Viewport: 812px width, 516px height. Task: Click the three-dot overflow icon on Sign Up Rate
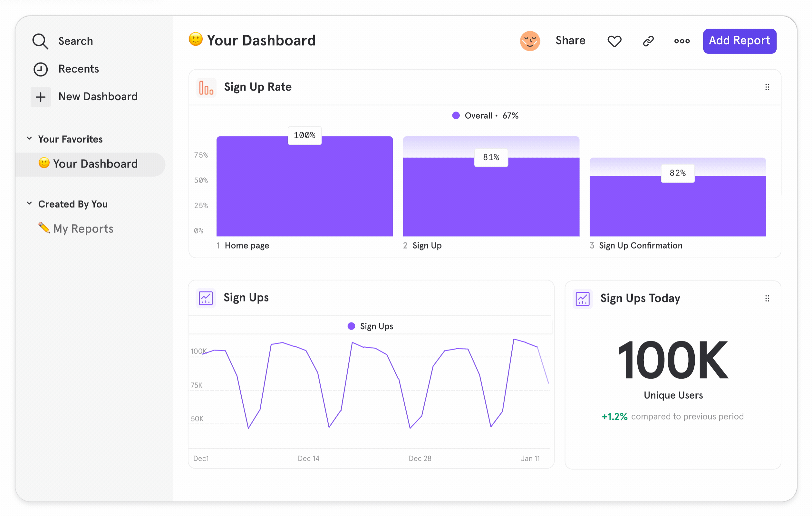pyautogui.click(x=767, y=87)
